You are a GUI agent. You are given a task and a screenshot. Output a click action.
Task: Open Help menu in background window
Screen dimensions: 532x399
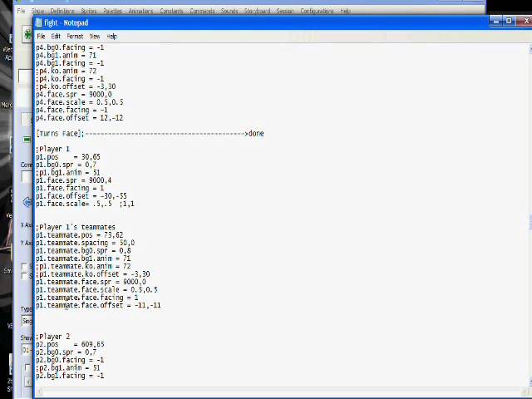coord(346,11)
